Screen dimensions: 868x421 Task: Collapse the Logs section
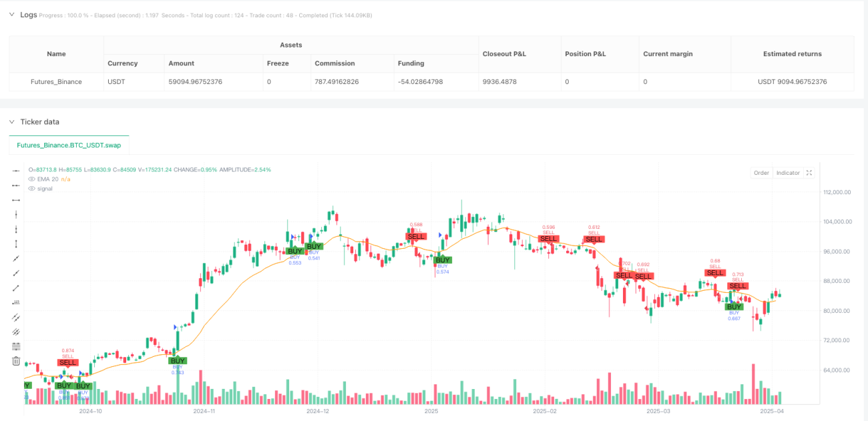point(13,15)
